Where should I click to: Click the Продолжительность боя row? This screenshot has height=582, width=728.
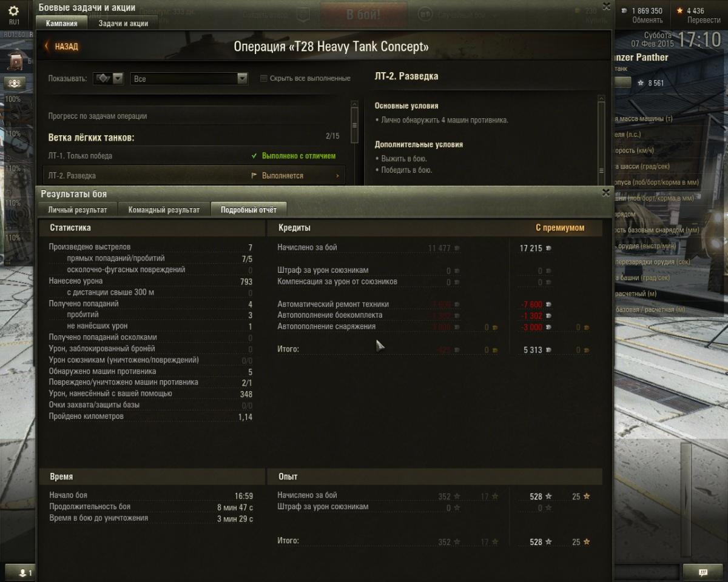pyautogui.click(x=150, y=507)
